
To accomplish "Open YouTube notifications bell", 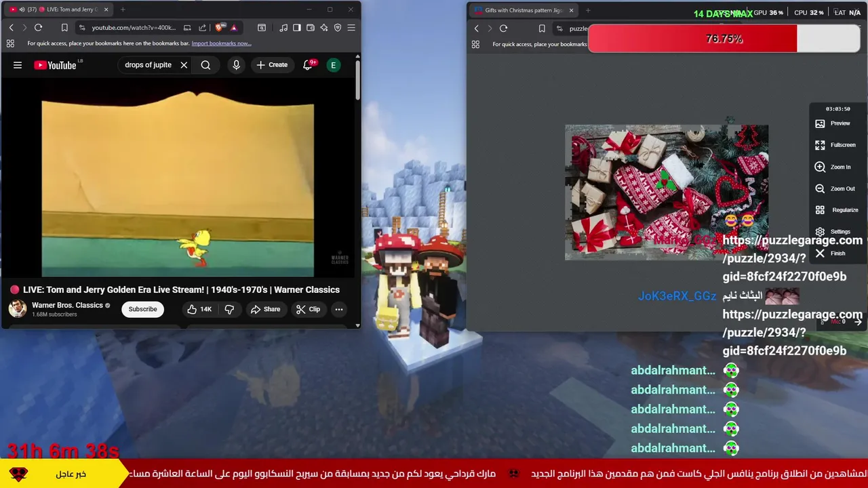I will coord(308,65).
